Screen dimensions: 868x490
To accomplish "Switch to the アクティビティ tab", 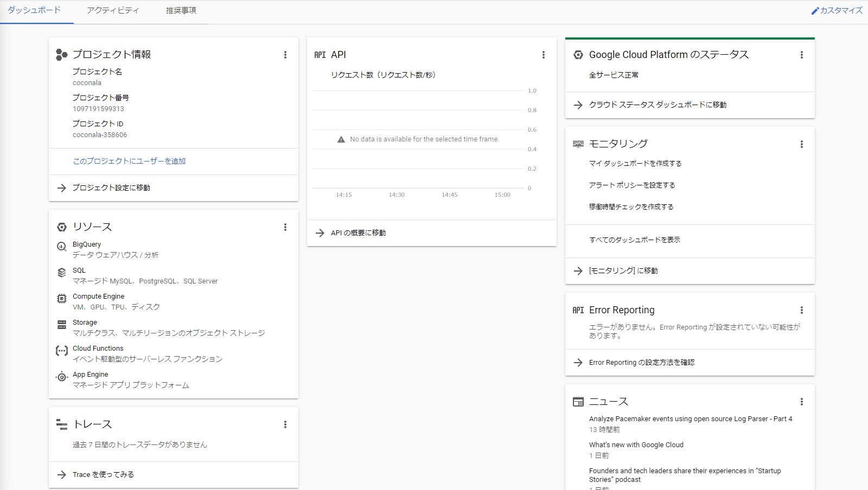I will 112,10.
